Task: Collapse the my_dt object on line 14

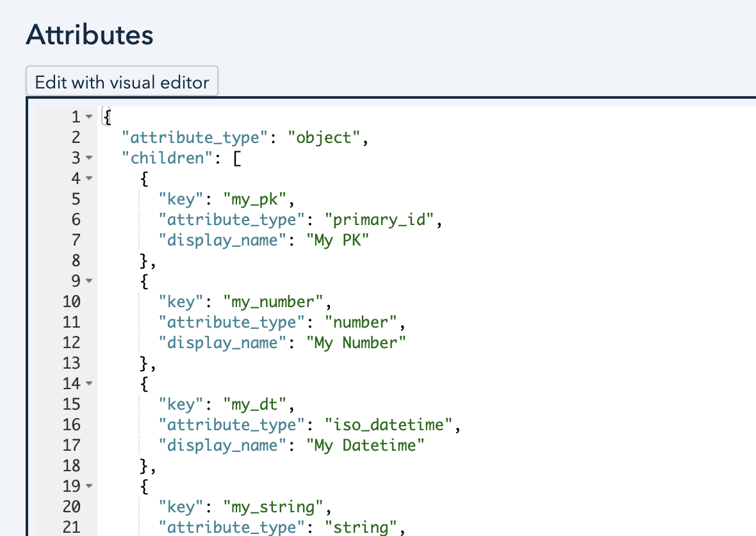Action: (89, 384)
